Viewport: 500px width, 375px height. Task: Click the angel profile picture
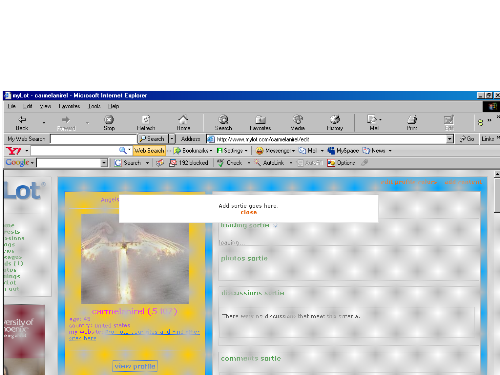[x=135, y=259]
